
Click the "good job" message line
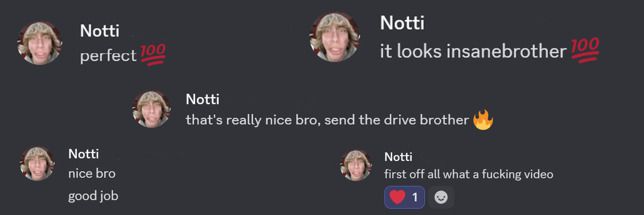click(93, 196)
